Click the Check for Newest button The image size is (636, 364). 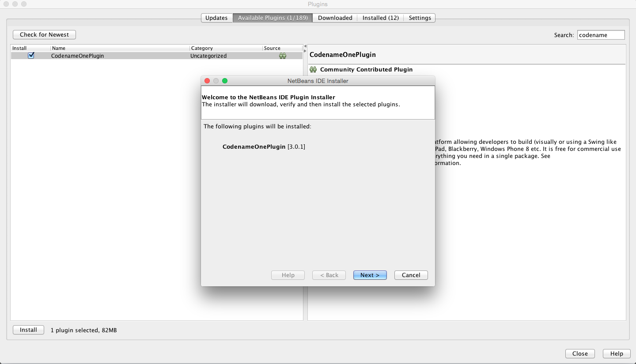point(44,35)
